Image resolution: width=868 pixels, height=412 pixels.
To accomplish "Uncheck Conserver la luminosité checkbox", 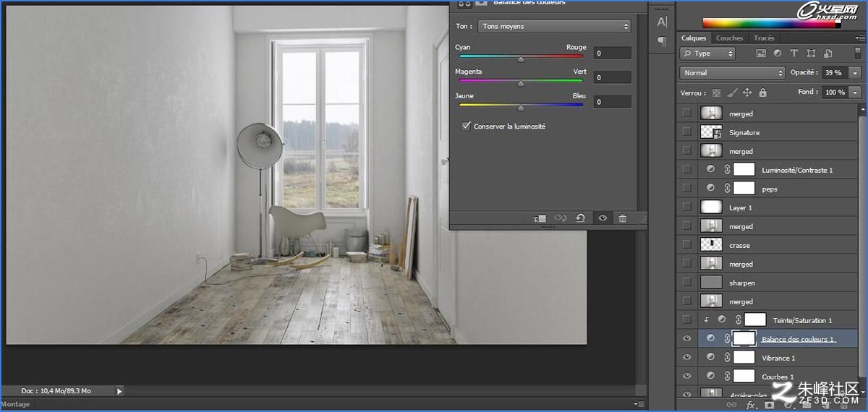I will 466,126.
